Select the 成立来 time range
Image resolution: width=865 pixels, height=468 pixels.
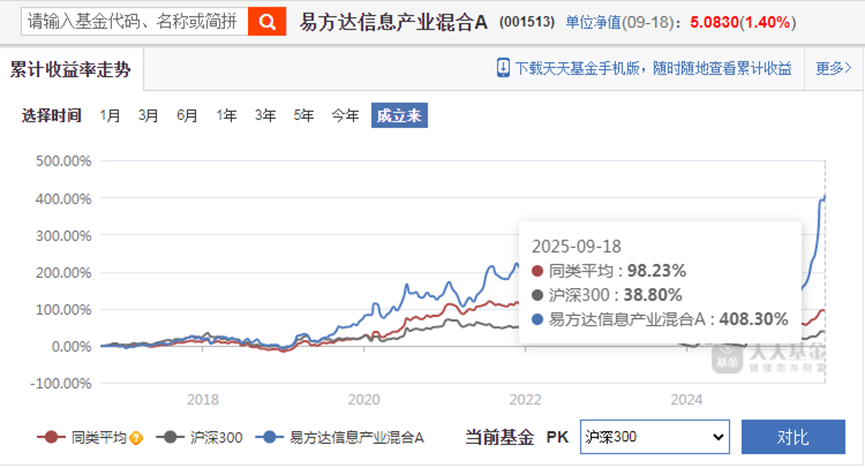tap(399, 115)
